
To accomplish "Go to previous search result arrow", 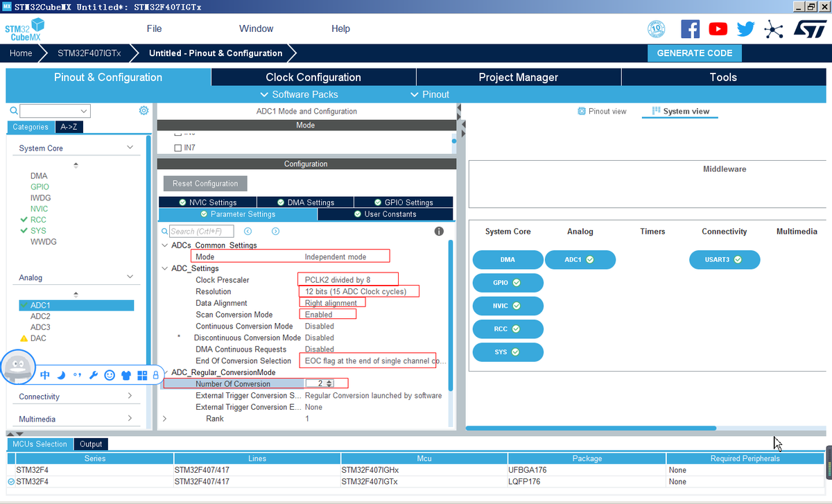I will (x=248, y=231).
